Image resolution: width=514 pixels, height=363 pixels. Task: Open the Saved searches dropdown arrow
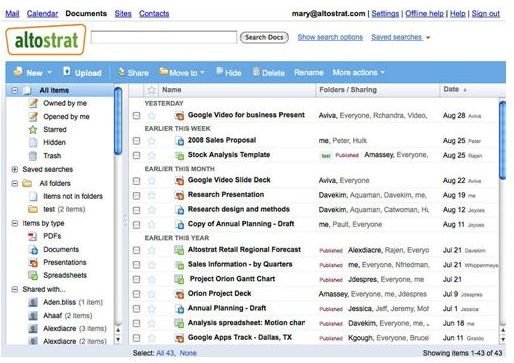[x=428, y=38]
